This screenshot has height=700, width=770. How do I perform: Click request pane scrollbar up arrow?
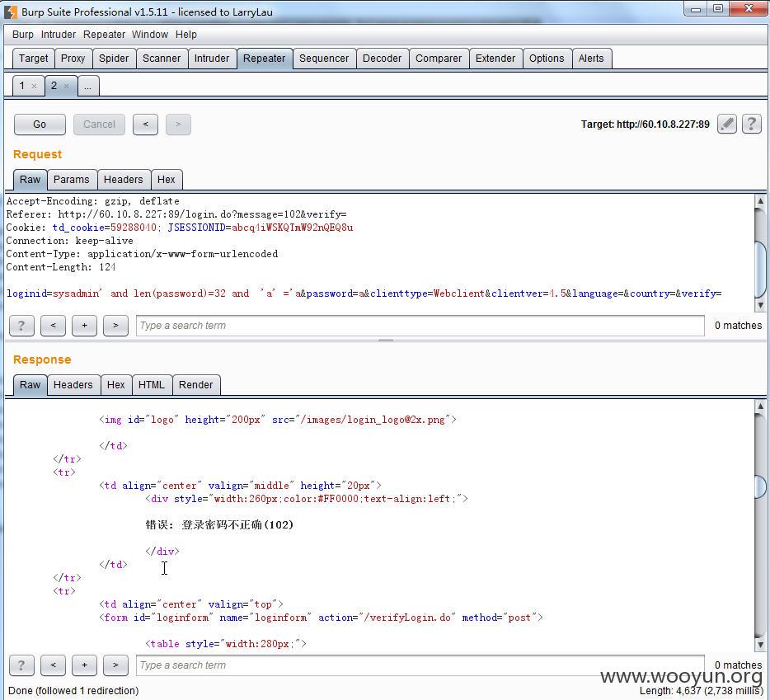click(760, 200)
